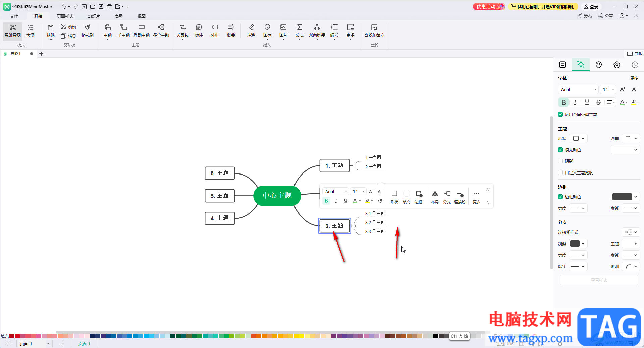This screenshot has width=644, height=348.
Task: Switch to Advanced tab
Action: pos(119,16)
